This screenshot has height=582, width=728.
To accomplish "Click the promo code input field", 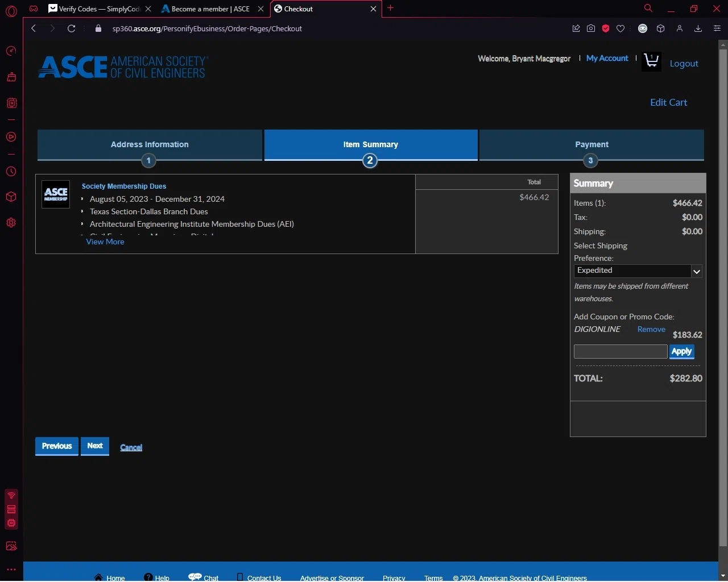I will point(621,352).
